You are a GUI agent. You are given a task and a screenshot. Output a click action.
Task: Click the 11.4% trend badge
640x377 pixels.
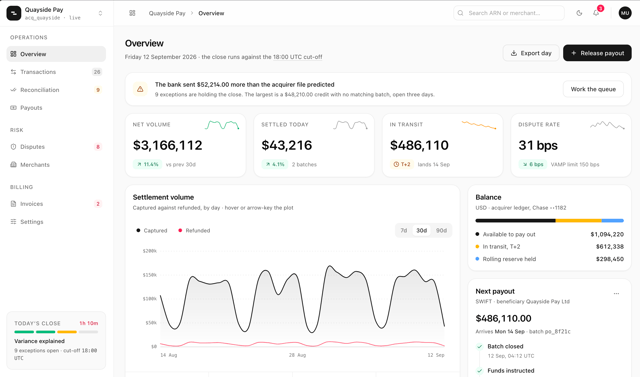tap(147, 164)
